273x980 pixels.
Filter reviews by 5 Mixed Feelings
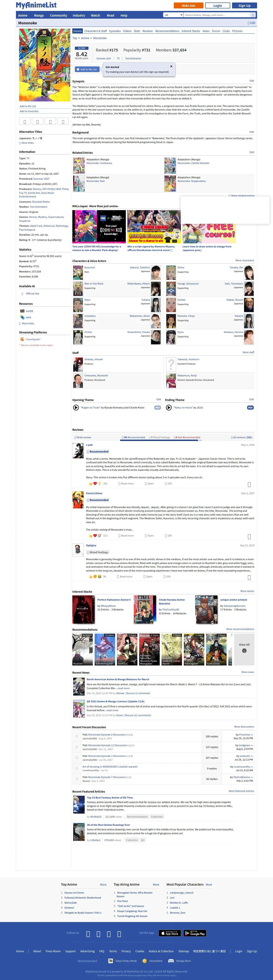tap(159, 438)
